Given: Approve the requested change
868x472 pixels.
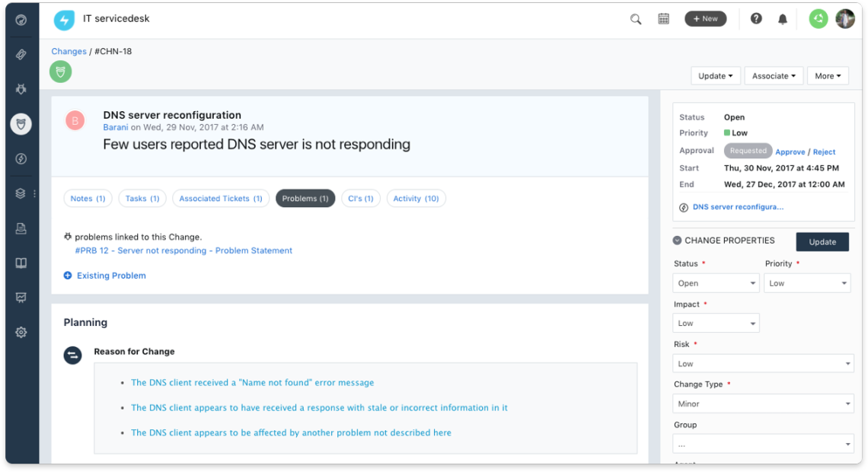Looking at the screenshot, I should pyautogui.click(x=790, y=151).
